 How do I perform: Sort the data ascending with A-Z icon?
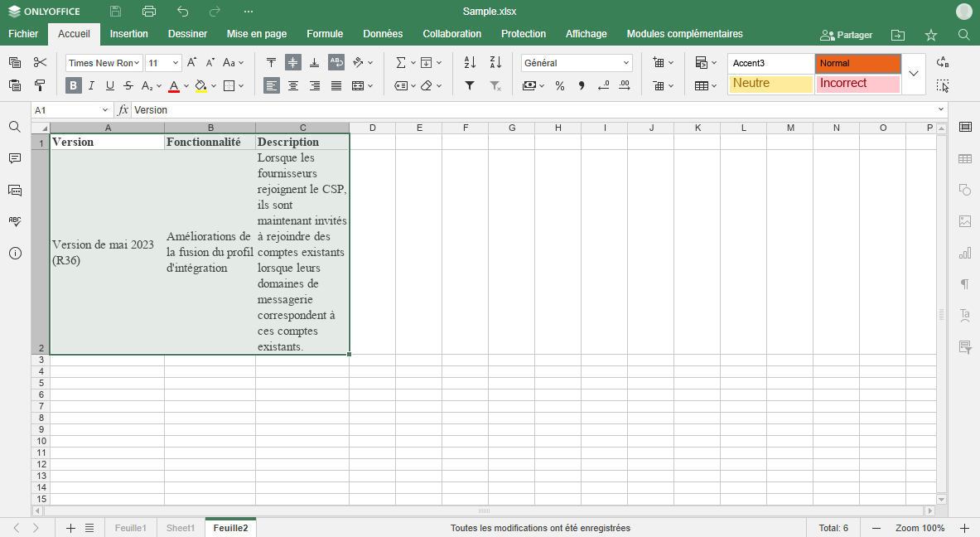[x=469, y=61]
